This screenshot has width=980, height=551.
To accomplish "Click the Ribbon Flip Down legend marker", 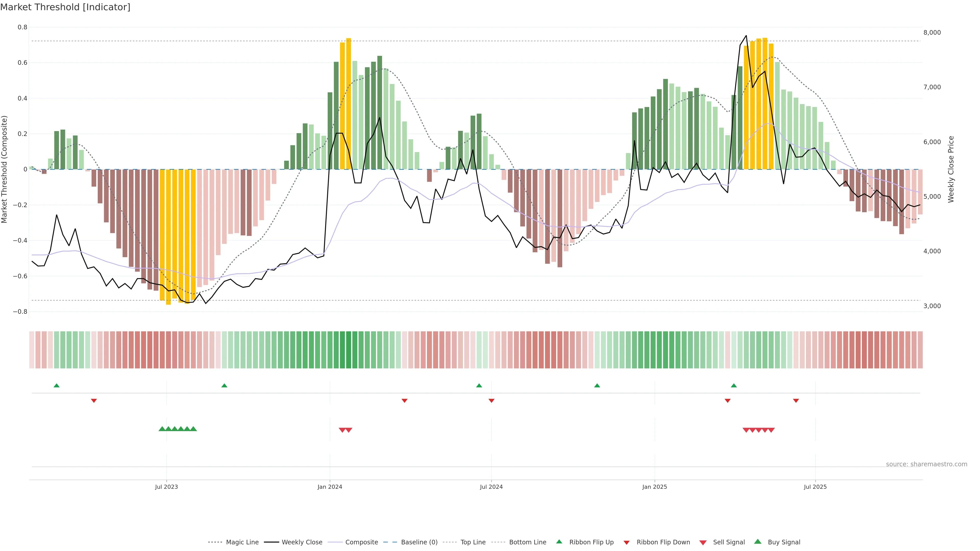I will pos(626,542).
